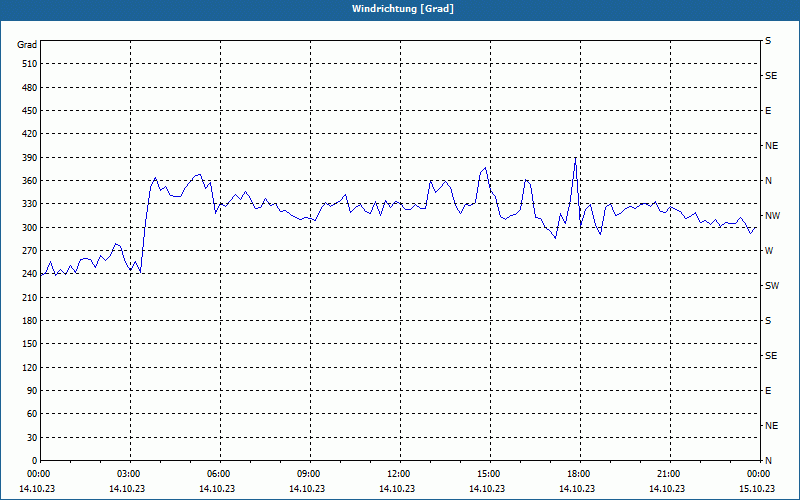Select the 510 y-axis value label
Viewport: 800px width, 500px height.
tap(30, 64)
